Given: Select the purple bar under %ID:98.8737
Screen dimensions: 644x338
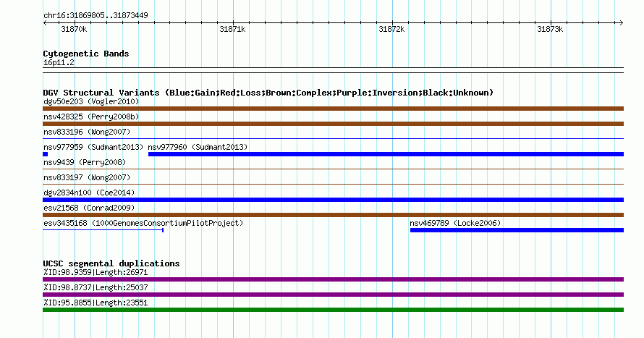Looking at the screenshot, I should [x=333, y=295].
